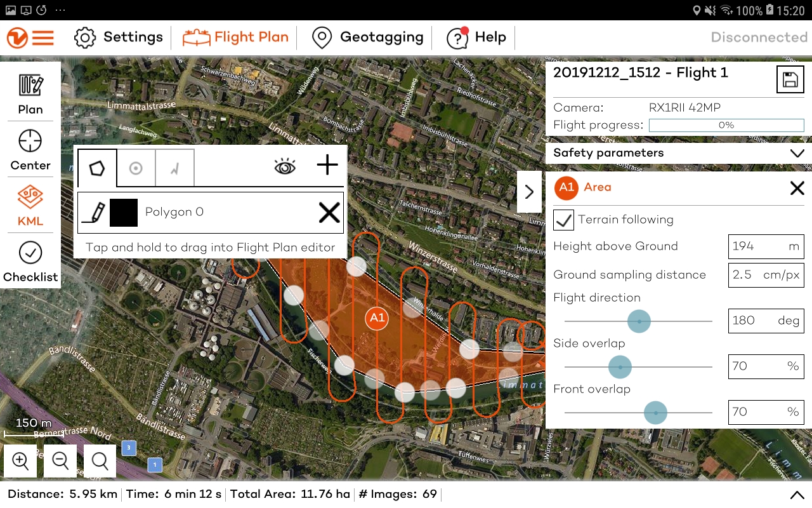Toggle visibility using the eye icon

pos(285,165)
